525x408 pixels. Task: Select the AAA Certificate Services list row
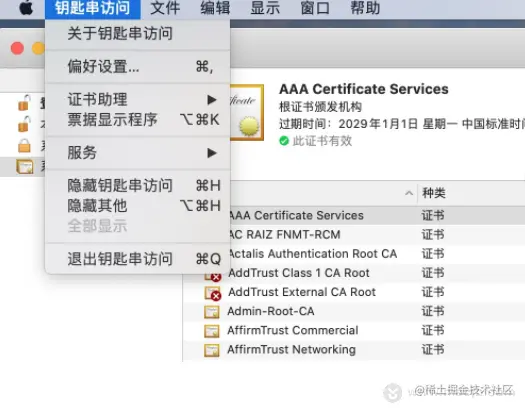pos(377,215)
